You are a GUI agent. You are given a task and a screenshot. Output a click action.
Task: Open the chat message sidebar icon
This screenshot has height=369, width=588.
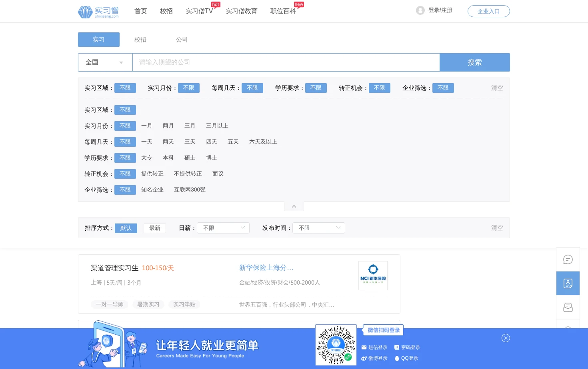568,259
